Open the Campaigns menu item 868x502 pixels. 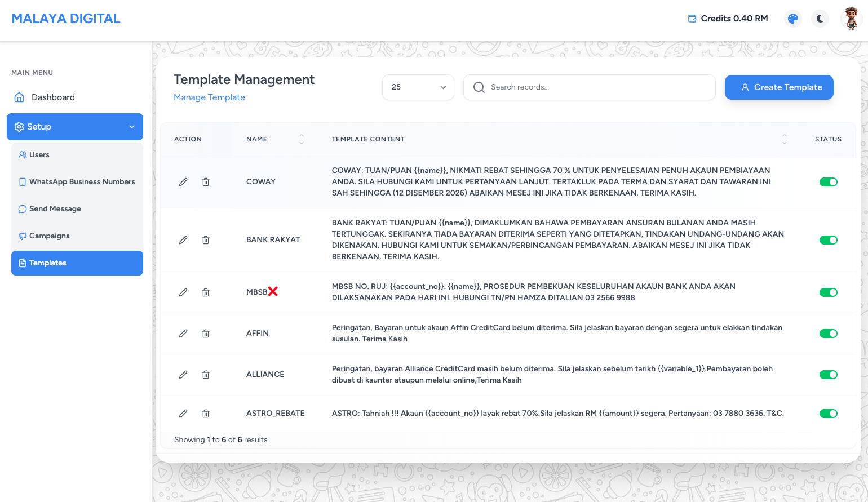77,236
